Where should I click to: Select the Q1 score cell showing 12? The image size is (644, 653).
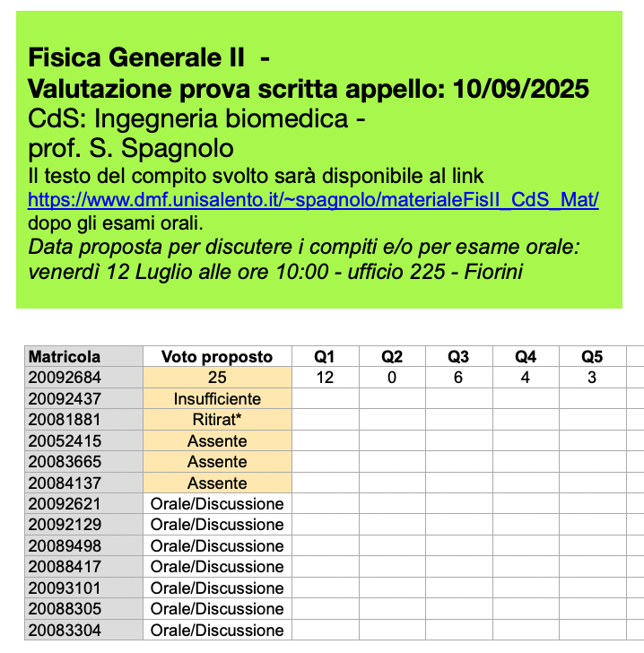(x=325, y=378)
